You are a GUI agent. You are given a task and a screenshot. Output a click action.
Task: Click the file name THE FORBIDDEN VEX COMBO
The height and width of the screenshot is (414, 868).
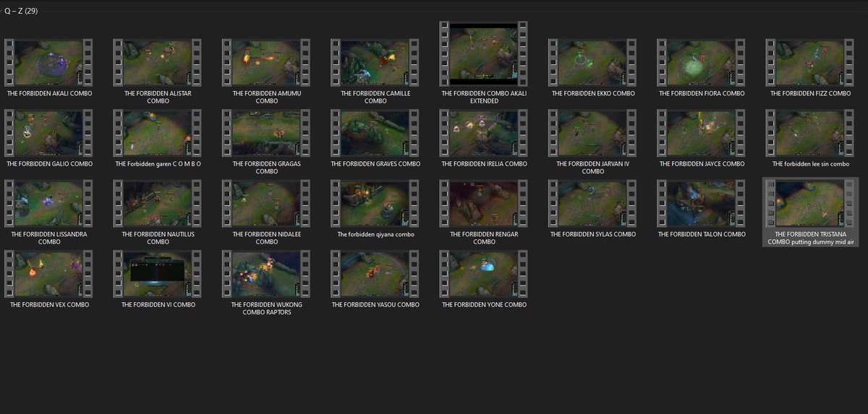pyautogui.click(x=49, y=305)
